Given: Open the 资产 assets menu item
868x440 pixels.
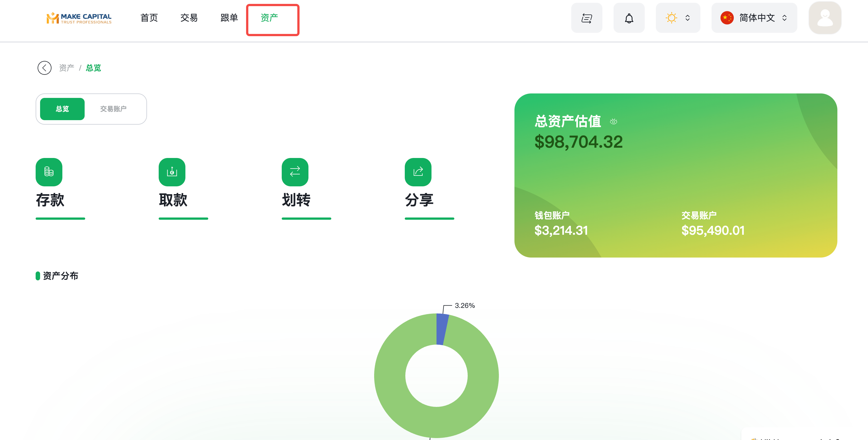Looking at the screenshot, I should click(x=269, y=18).
